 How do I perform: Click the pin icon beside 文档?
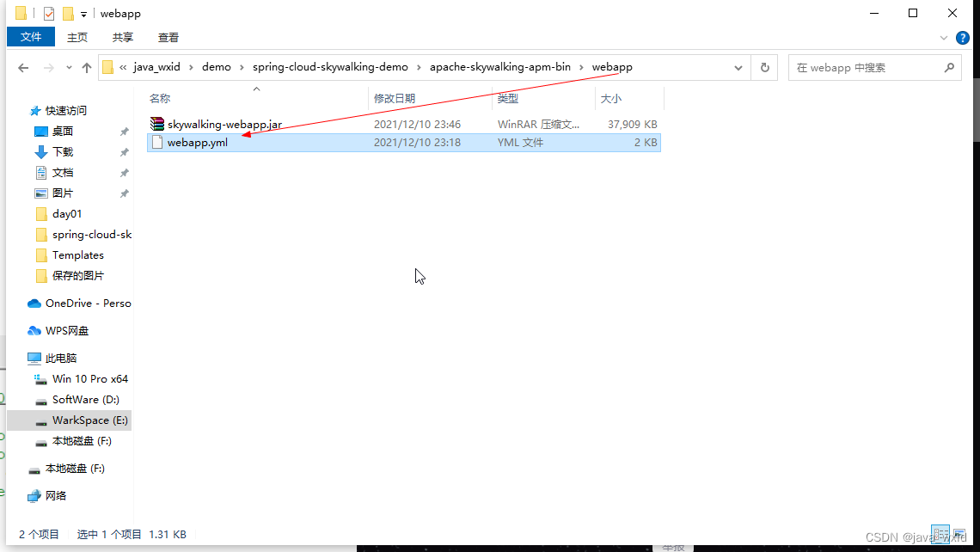[x=125, y=173]
